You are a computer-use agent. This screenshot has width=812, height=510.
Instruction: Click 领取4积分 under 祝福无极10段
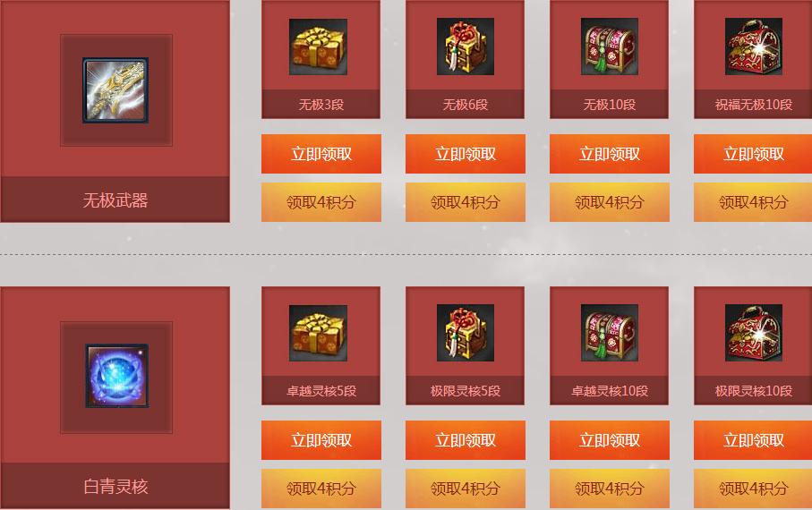[x=753, y=202]
